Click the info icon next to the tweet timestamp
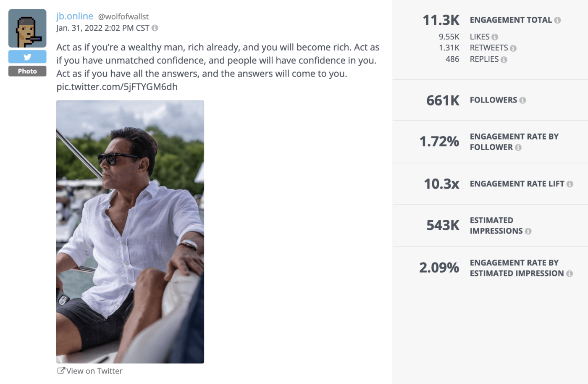This screenshot has width=588, height=384. pyautogui.click(x=155, y=28)
